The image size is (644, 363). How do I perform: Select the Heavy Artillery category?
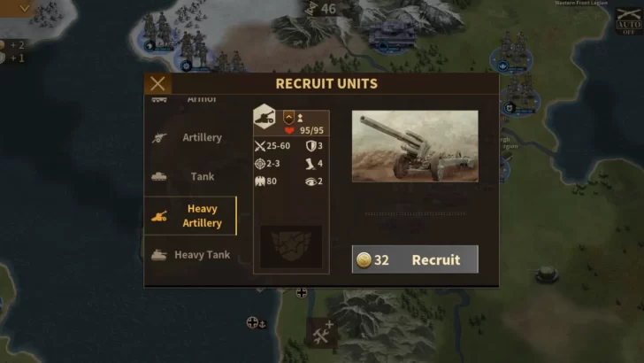click(190, 216)
